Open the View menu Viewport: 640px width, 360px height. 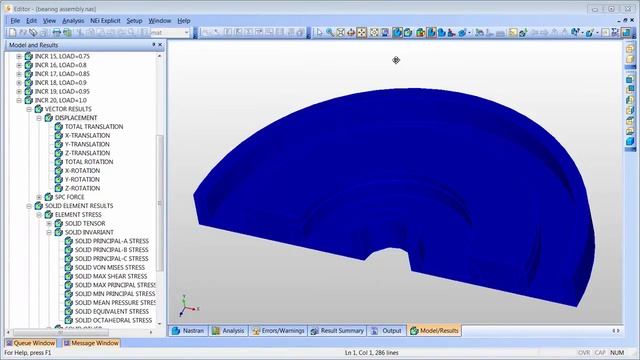tap(49, 21)
